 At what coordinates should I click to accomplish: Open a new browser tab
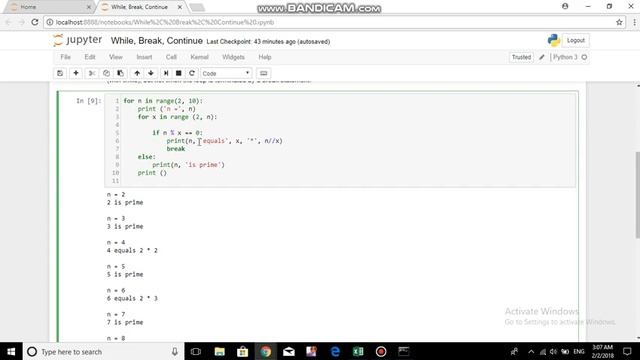point(197,7)
